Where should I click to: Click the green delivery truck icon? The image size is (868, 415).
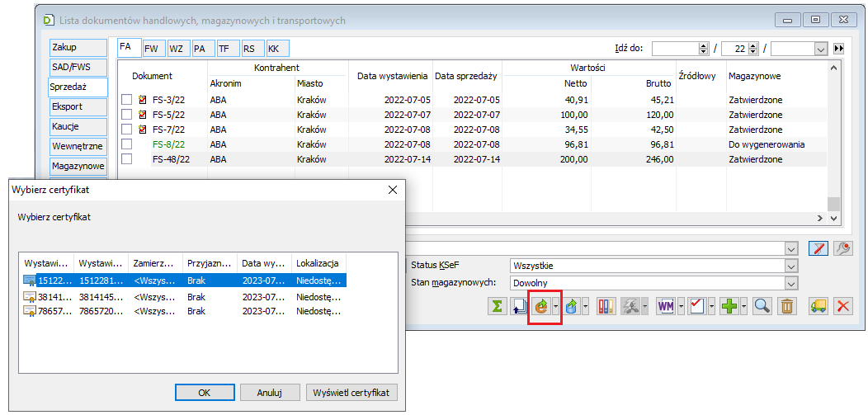pos(818,306)
